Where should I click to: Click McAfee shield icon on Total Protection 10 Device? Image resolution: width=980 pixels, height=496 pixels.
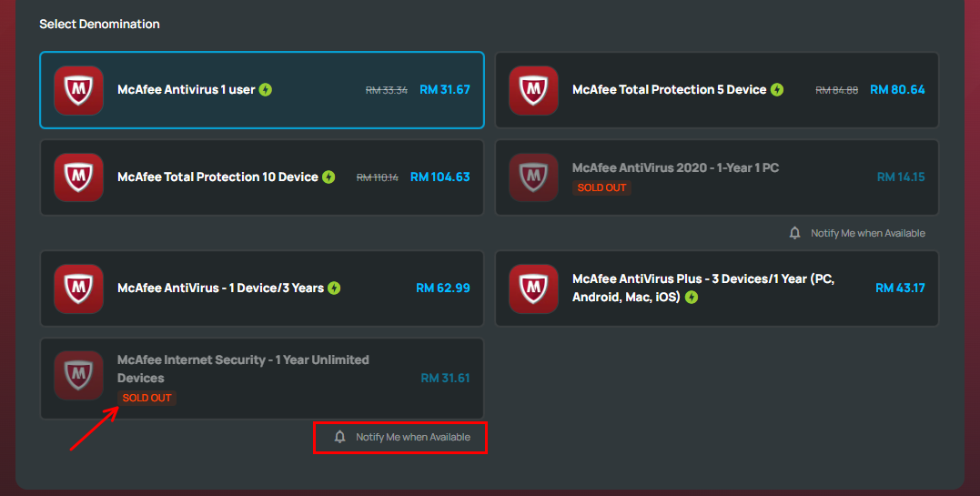(78, 177)
